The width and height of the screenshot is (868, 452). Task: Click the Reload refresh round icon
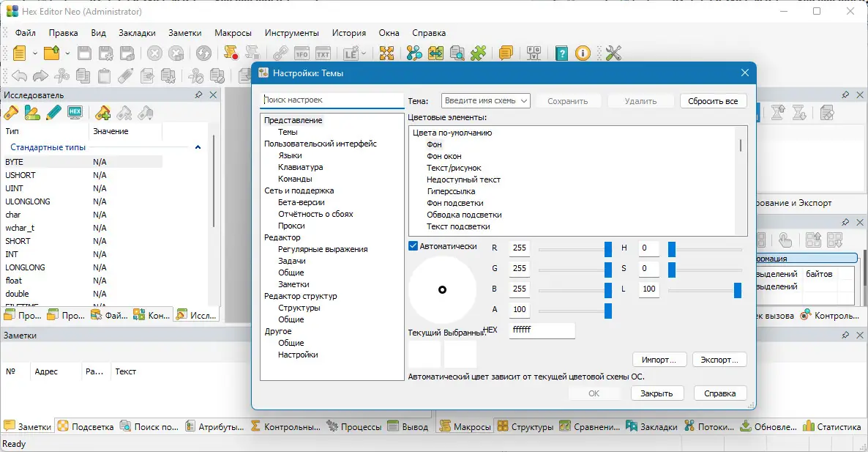(203, 53)
